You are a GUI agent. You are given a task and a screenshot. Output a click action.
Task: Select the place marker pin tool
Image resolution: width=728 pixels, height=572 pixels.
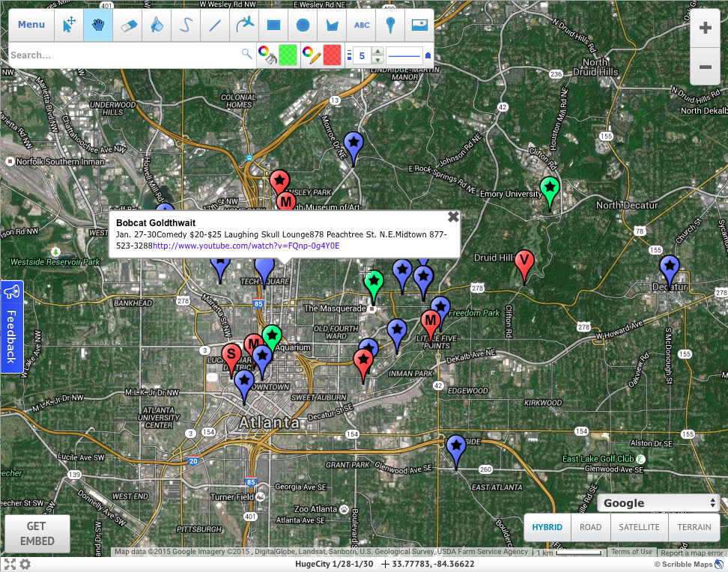pyautogui.click(x=390, y=25)
